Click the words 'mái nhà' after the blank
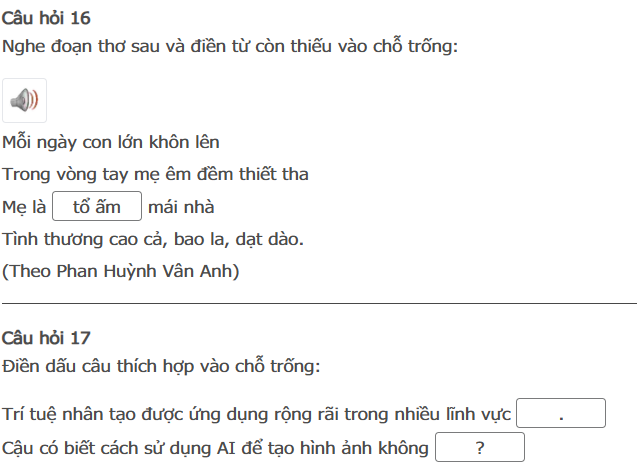 (x=181, y=207)
